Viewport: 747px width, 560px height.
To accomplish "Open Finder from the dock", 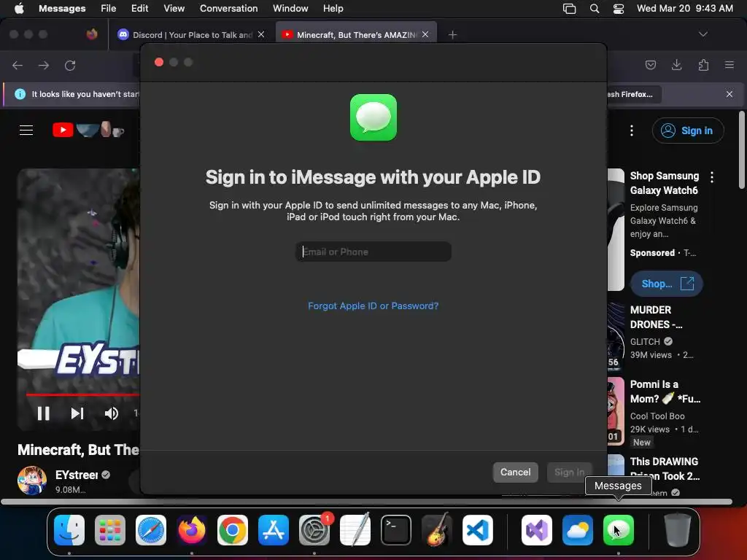I will [x=69, y=530].
